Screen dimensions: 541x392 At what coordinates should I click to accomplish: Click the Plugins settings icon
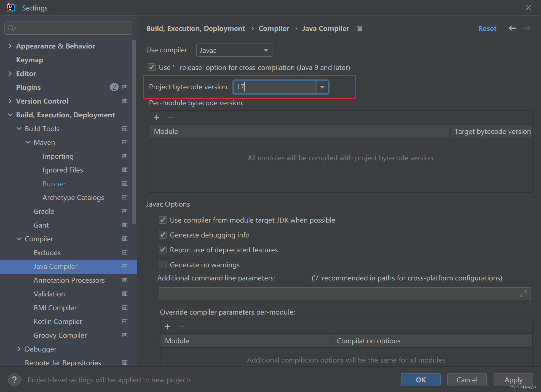[x=125, y=87]
